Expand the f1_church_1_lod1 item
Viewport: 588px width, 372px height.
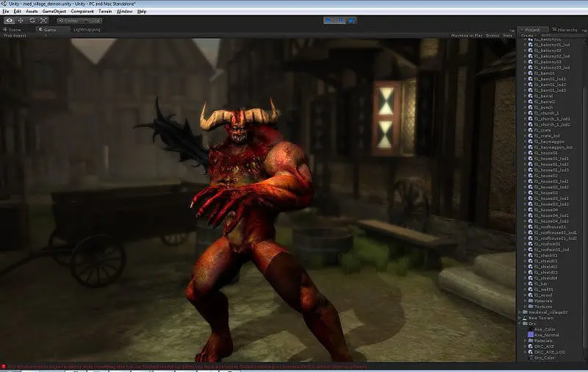pyautogui.click(x=525, y=119)
